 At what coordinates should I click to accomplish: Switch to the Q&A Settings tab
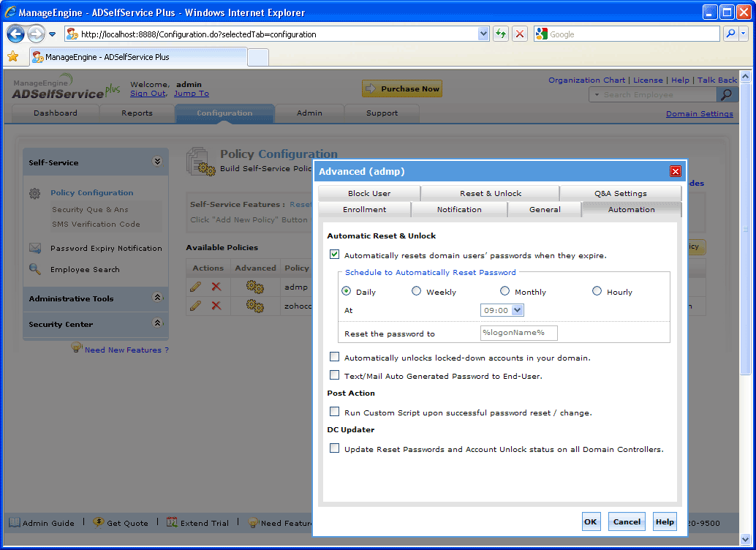[621, 193]
